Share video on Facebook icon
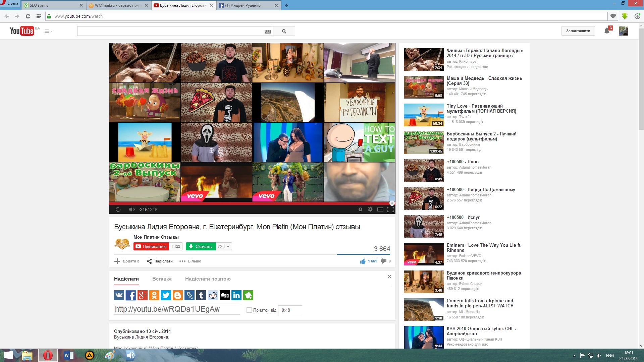 pos(131,295)
